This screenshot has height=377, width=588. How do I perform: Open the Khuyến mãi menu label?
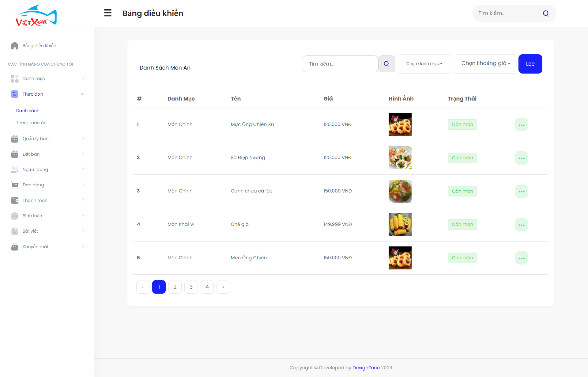(35, 247)
